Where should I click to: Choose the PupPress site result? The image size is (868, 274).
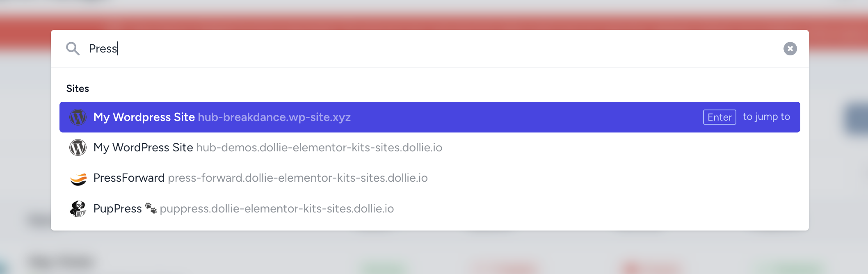117,209
